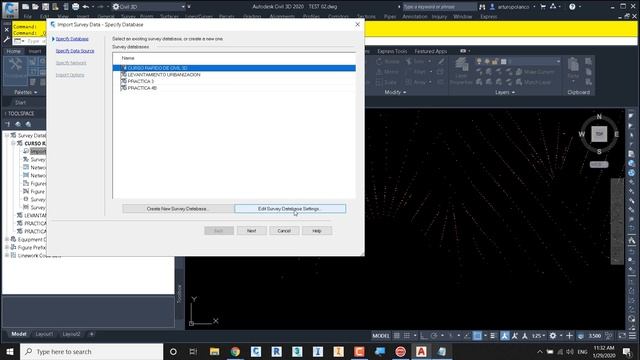
Task: Collapse the CURSO R... database tree node
Action: (x=13, y=143)
